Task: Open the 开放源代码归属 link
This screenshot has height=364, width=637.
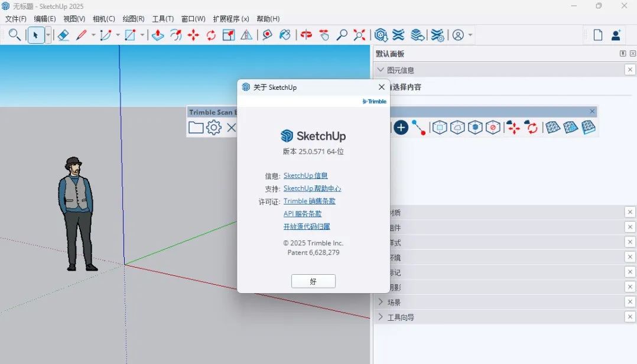Action: [x=307, y=226]
